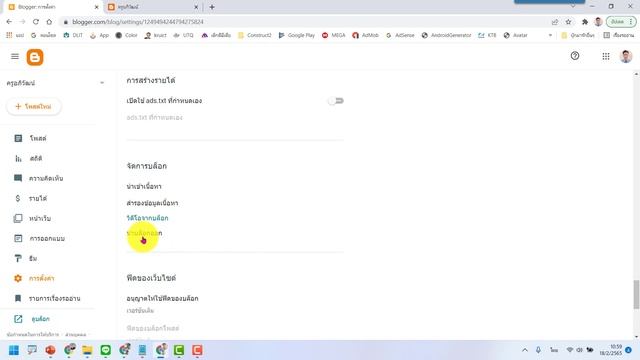The width and height of the screenshot is (640, 360).
Task: Open File Explorer from the taskbar
Action: (87, 350)
